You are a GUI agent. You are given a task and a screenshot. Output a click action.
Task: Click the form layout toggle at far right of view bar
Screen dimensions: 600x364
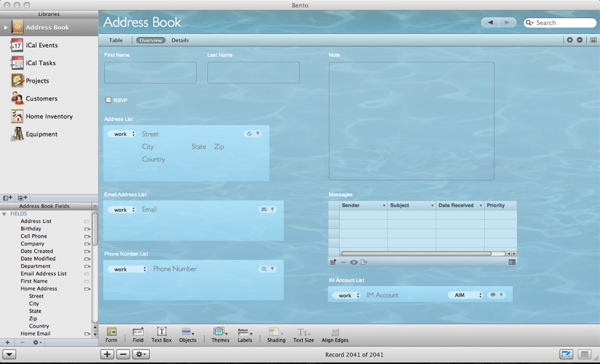(x=593, y=40)
